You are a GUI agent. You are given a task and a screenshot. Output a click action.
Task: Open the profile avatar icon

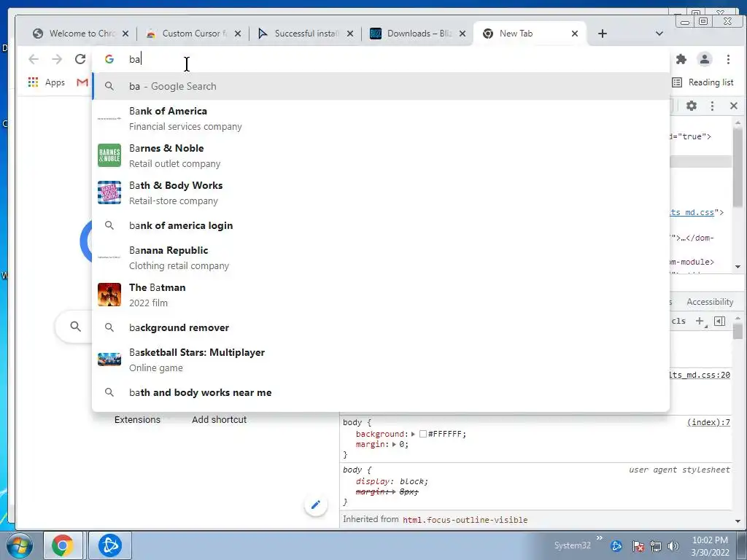pyautogui.click(x=704, y=59)
